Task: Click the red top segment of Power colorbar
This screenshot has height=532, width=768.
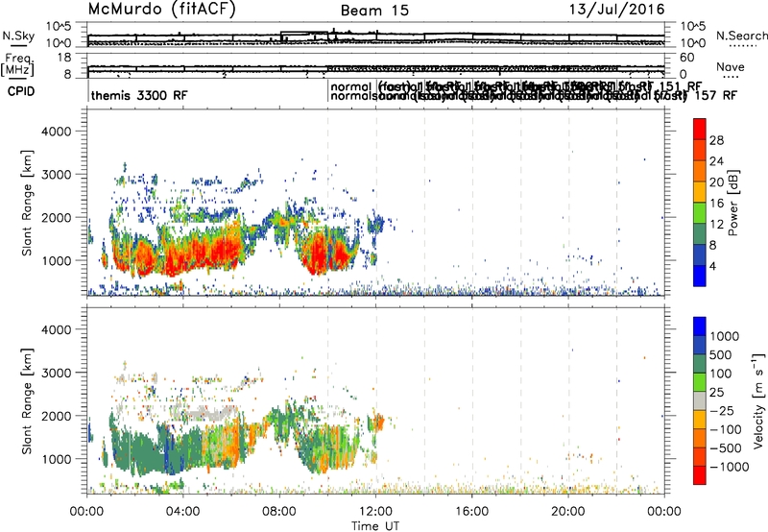Action: pyautogui.click(x=700, y=129)
